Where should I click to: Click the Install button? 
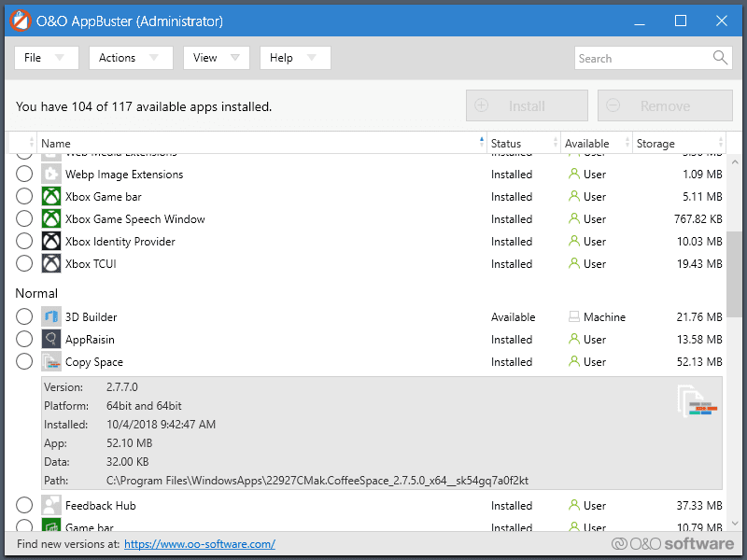coord(527,105)
